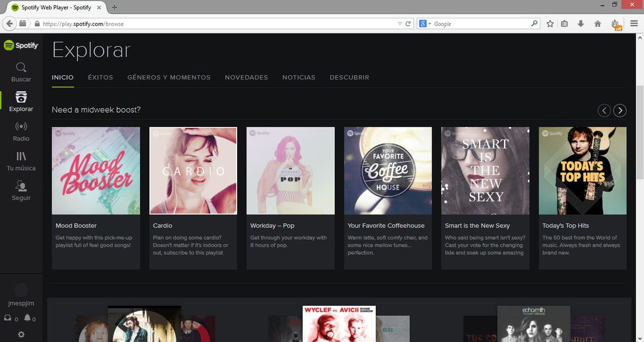Click the Mood Booster cover art
This screenshot has height=342, width=644.
[95, 171]
